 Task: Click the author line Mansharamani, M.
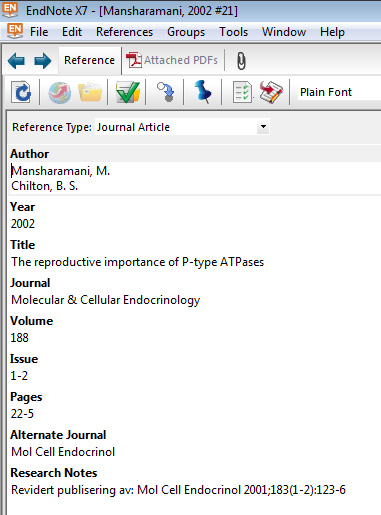click(61, 171)
